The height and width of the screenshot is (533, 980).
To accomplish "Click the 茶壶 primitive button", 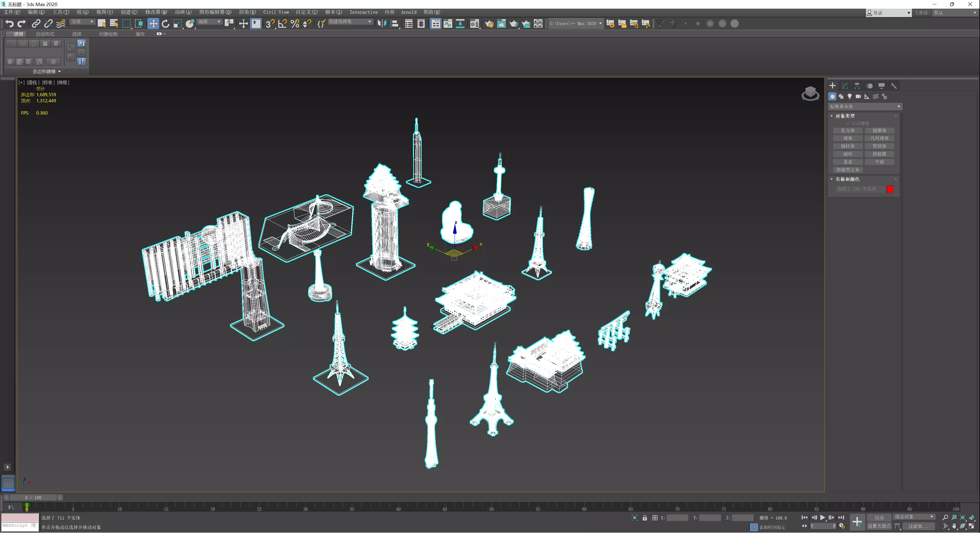I will [x=848, y=162].
